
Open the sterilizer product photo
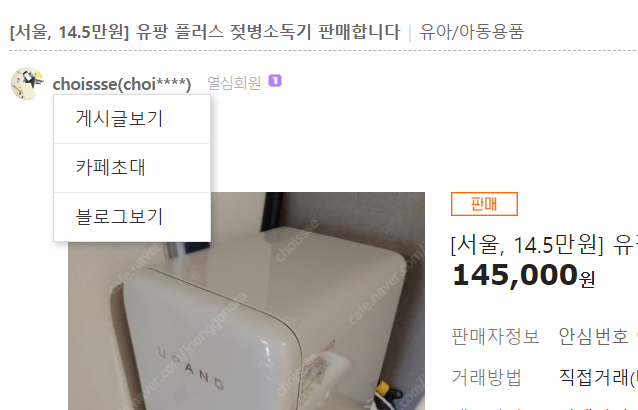coord(247,301)
